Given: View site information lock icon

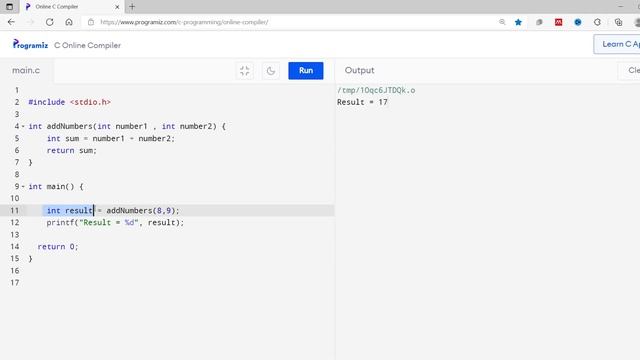Looking at the screenshot, I should click(x=91, y=22).
